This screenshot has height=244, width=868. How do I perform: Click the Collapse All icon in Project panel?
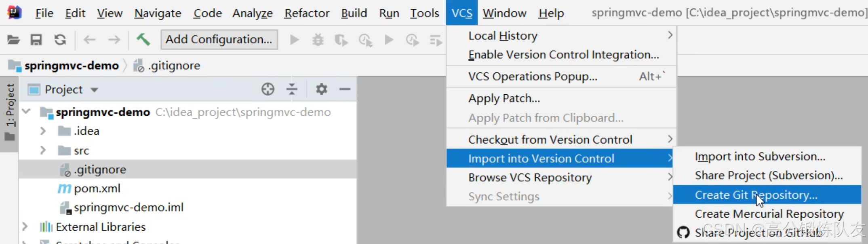point(292,89)
